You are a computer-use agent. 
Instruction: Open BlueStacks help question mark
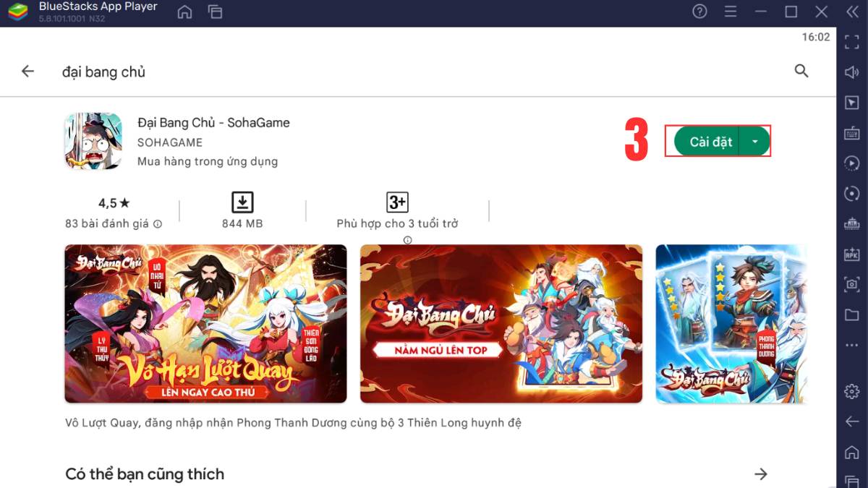click(x=699, y=12)
